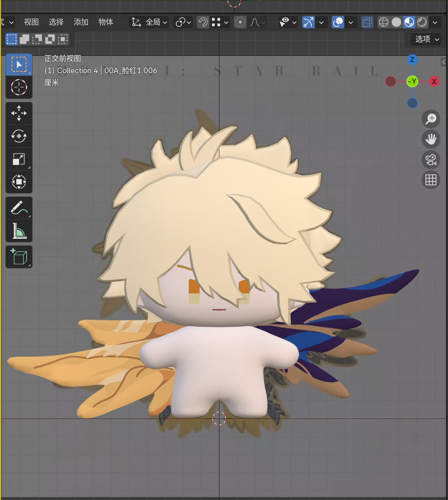
Task: Open the transform orientation 全局 dropdown
Action: tap(149, 22)
